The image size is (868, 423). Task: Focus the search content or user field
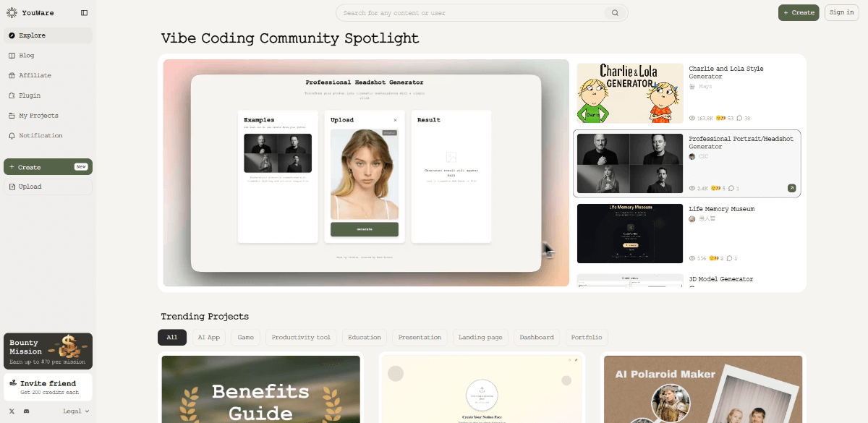click(x=482, y=13)
